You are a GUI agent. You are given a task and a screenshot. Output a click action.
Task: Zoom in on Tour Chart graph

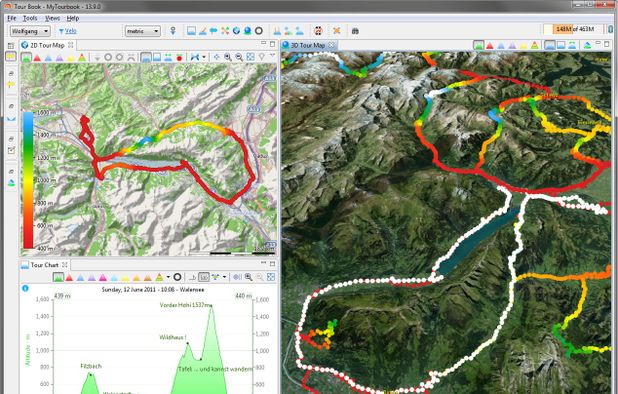pyautogui.click(x=248, y=277)
